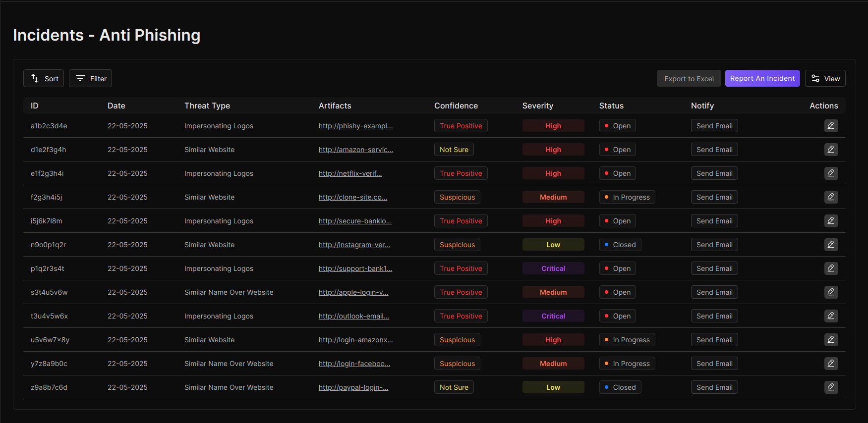The height and width of the screenshot is (423, 868).
Task: Click the Severity column header
Action: [537, 106]
